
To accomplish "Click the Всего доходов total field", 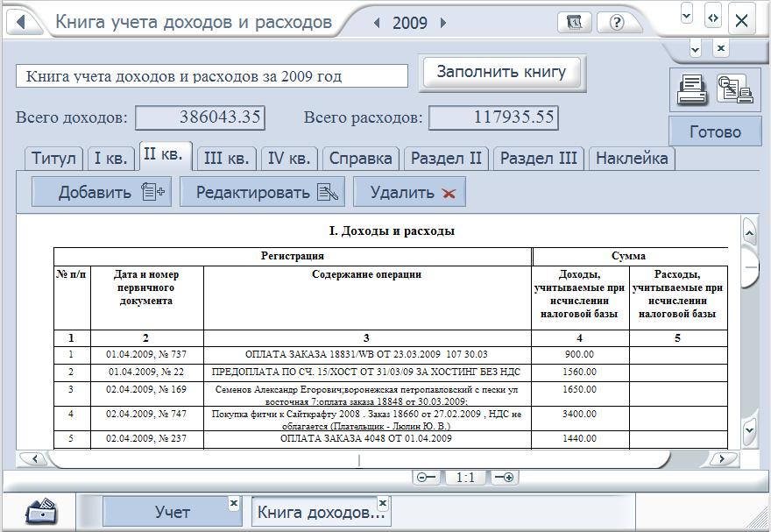I will click(x=200, y=117).
